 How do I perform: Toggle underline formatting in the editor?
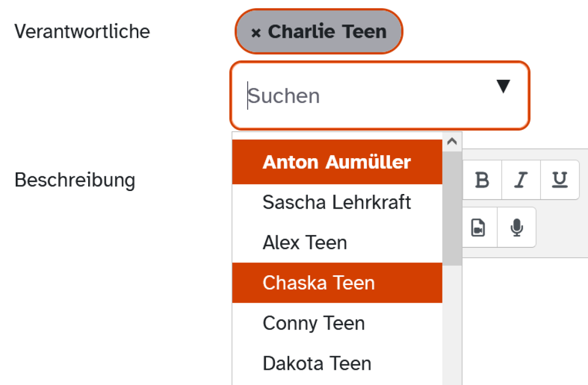coord(560,180)
